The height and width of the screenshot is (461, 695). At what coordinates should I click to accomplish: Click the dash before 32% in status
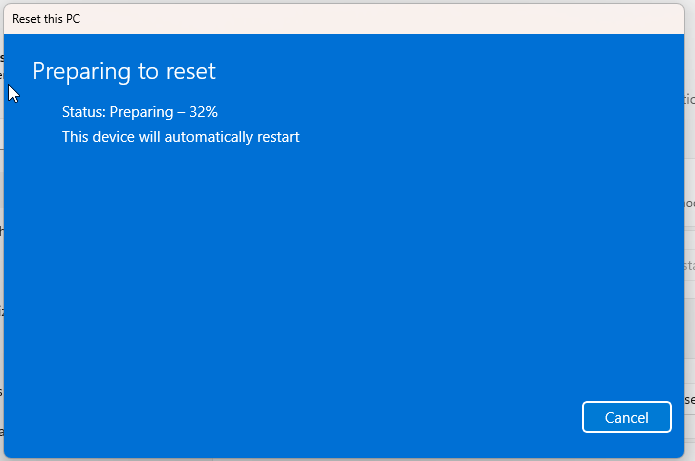tap(181, 112)
